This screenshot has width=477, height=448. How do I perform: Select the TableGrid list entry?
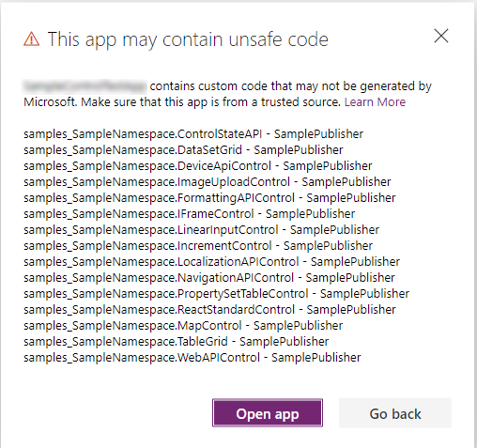177,342
